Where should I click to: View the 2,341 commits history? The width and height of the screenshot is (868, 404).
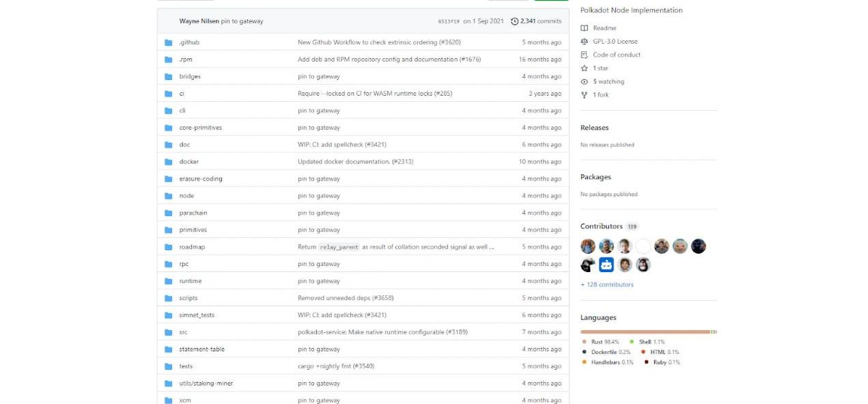point(536,21)
